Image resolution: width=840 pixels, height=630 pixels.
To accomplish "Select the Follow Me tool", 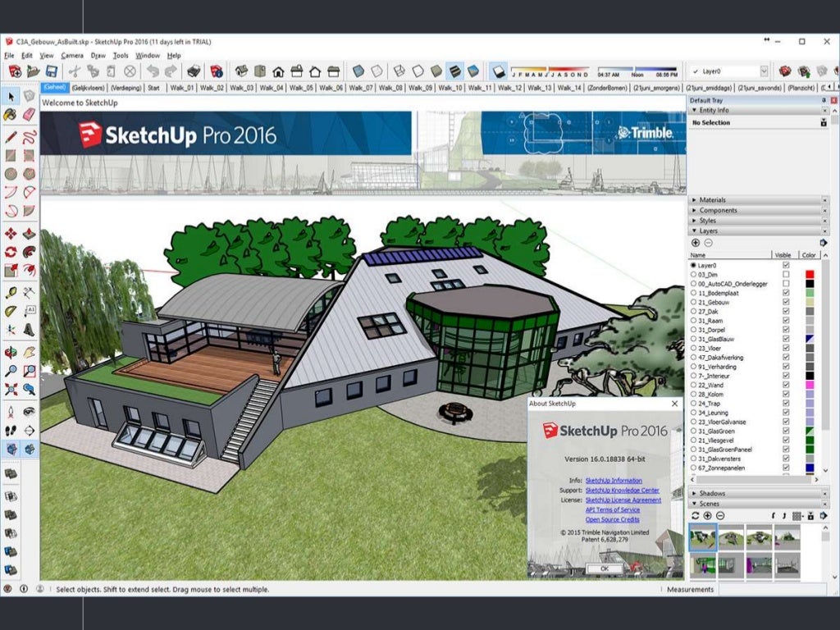I will pyautogui.click(x=29, y=252).
